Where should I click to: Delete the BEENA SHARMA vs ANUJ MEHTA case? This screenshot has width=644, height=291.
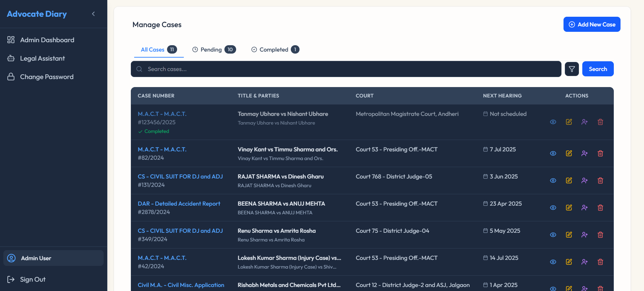tap(600, 208)
